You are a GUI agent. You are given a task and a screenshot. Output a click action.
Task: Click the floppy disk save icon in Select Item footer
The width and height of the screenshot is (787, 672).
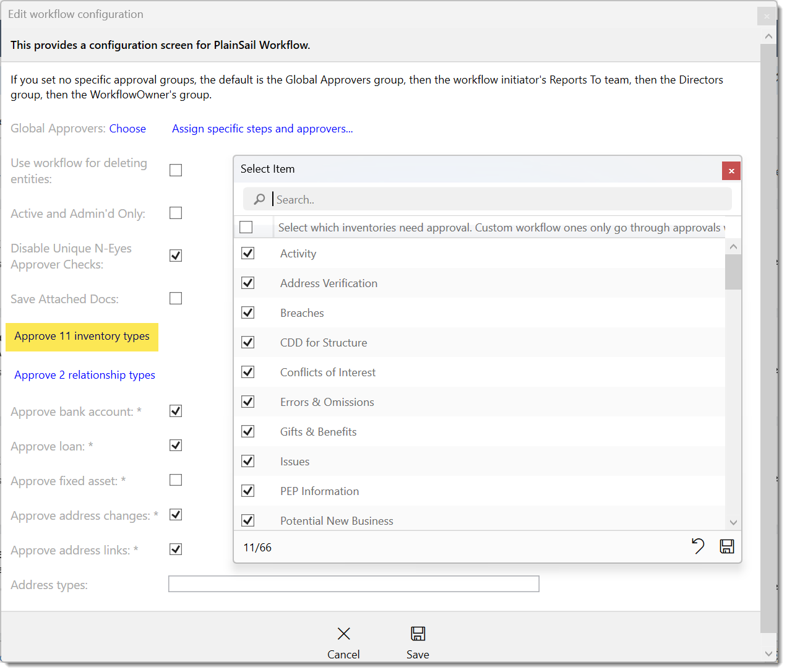tap(727, 546)
